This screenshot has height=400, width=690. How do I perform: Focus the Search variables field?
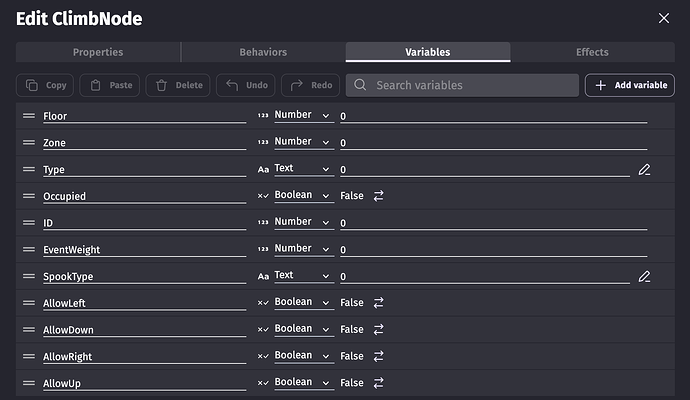coord(462,85)
